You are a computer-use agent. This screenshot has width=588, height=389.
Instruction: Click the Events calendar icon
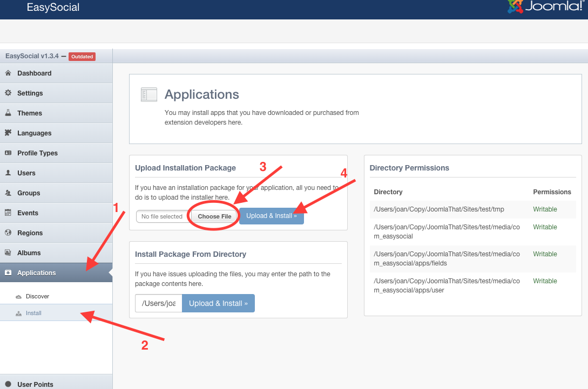[8, 213]
